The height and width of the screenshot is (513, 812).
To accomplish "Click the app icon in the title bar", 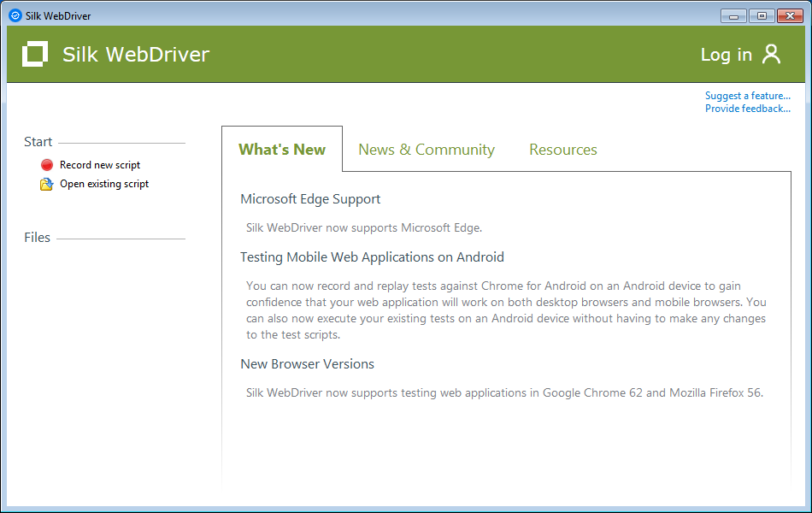I will click(x=15, y=15).
